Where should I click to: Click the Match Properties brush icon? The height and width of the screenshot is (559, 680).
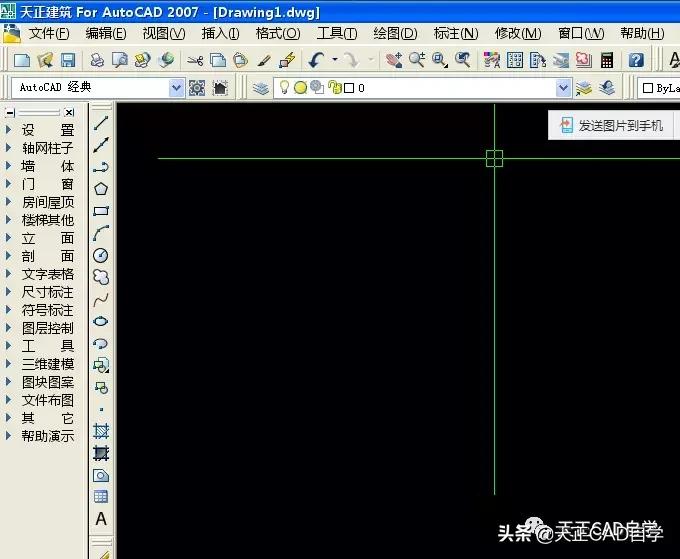pos(264,60)
